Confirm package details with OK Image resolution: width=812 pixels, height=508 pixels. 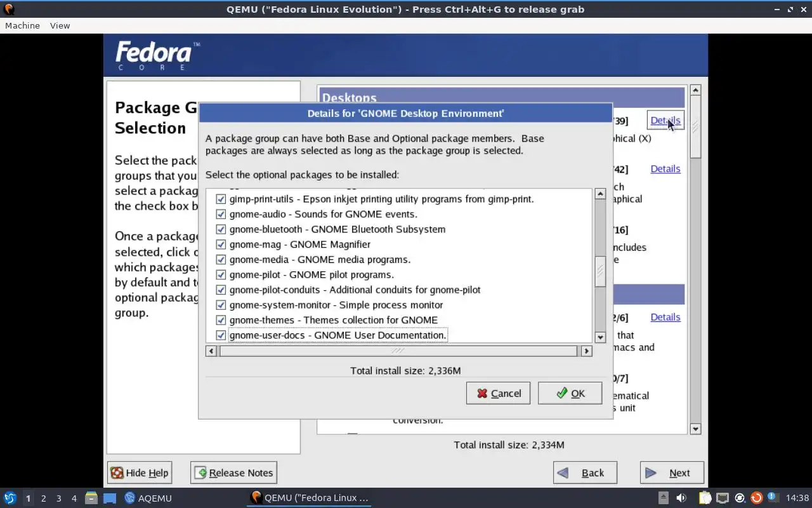point(570,393)
